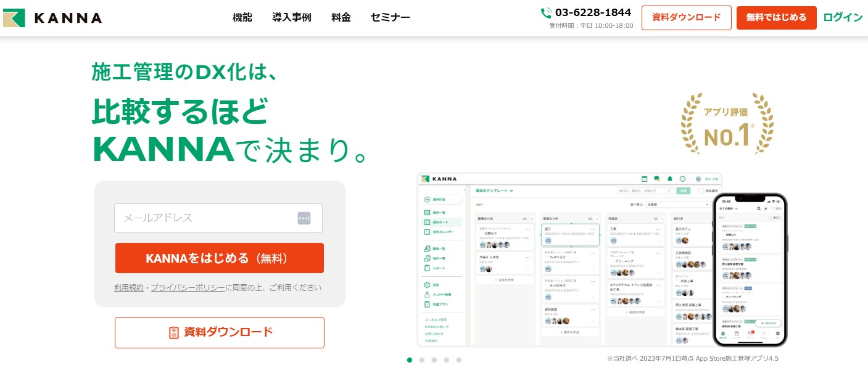Click the 受付時間：平日 10:00-18:00 text
This screenshot has height=373, width=868.
pyautogui.click(x=591, y=25)
